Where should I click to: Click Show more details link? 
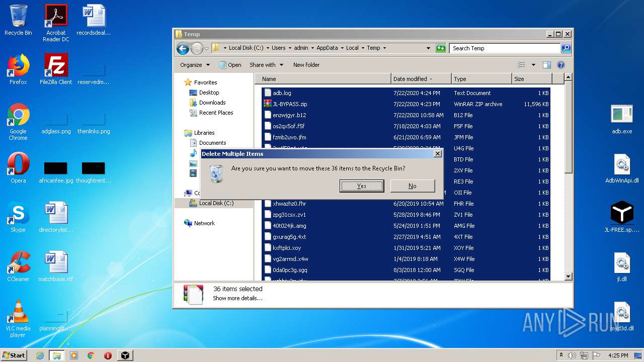[x=237, y=298]
